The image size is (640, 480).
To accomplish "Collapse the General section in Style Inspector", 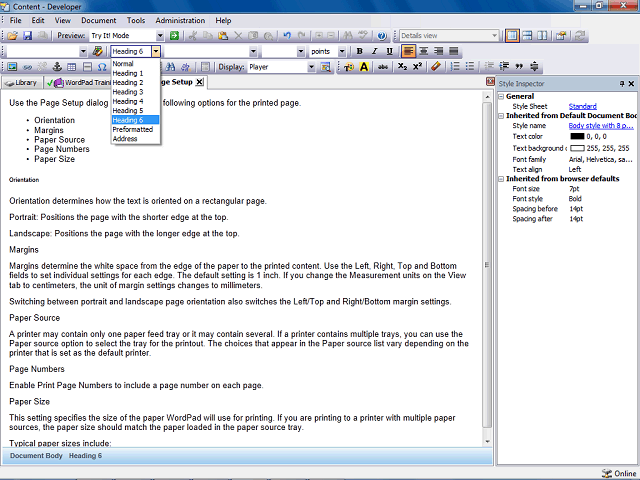I will tap(501, 97).
